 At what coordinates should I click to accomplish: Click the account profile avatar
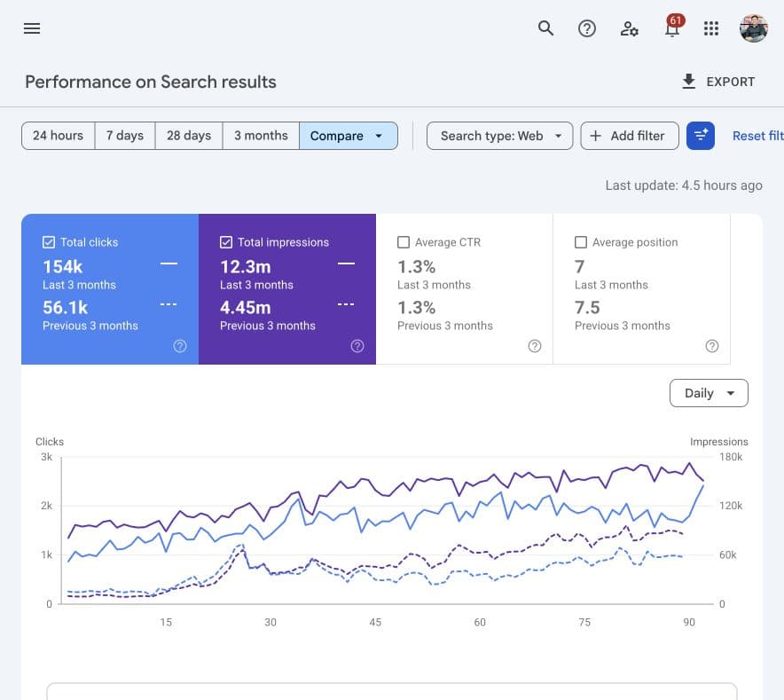pos(754,28)
